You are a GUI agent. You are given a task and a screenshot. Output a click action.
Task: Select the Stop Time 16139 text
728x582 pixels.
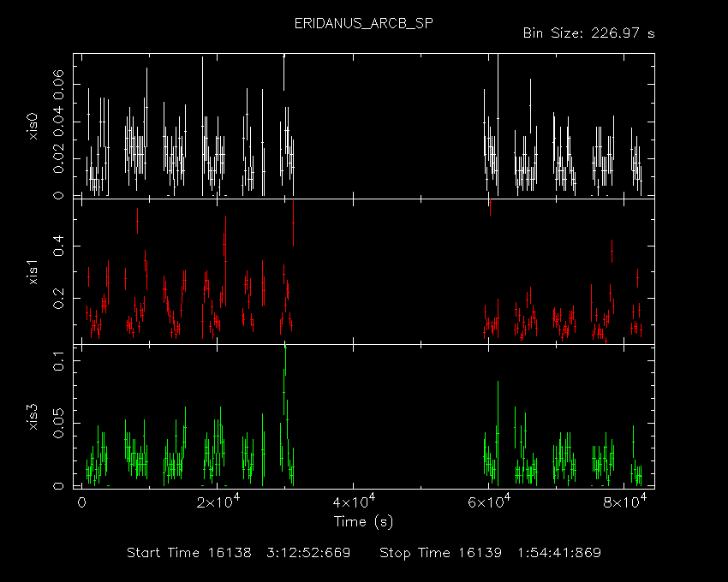(440, 553)
